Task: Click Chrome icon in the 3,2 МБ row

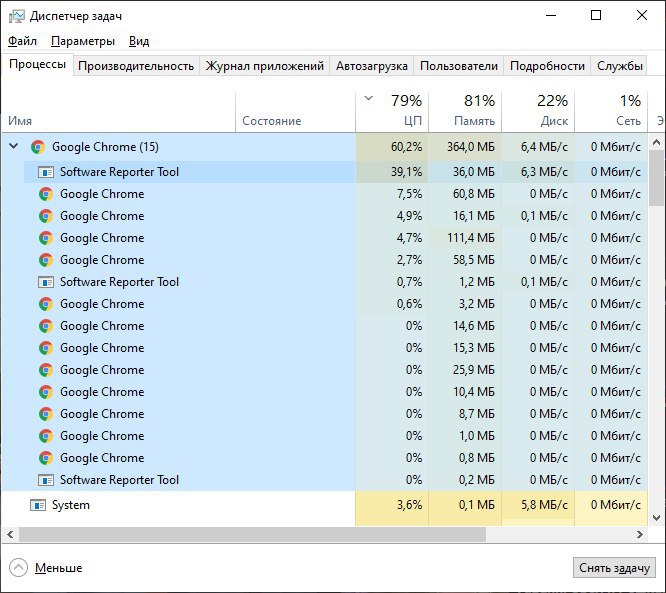Action: [46, 304]
